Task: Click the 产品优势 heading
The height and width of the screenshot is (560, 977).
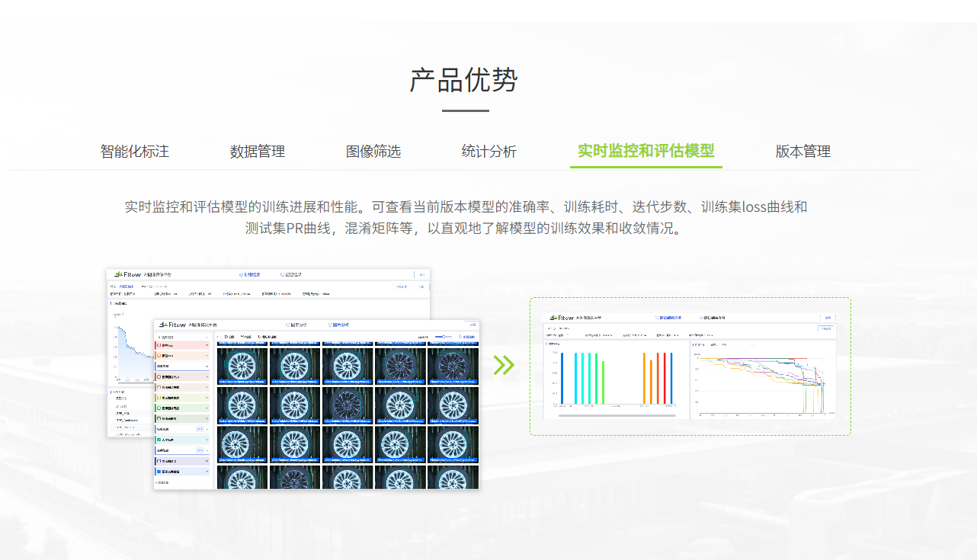Action: click(464, 80)
